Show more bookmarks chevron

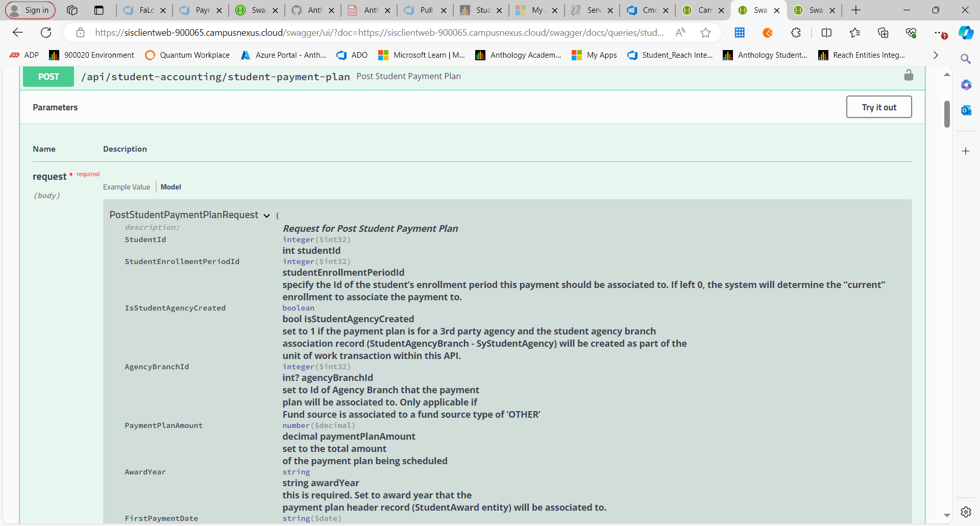click(x=936, y=55)
